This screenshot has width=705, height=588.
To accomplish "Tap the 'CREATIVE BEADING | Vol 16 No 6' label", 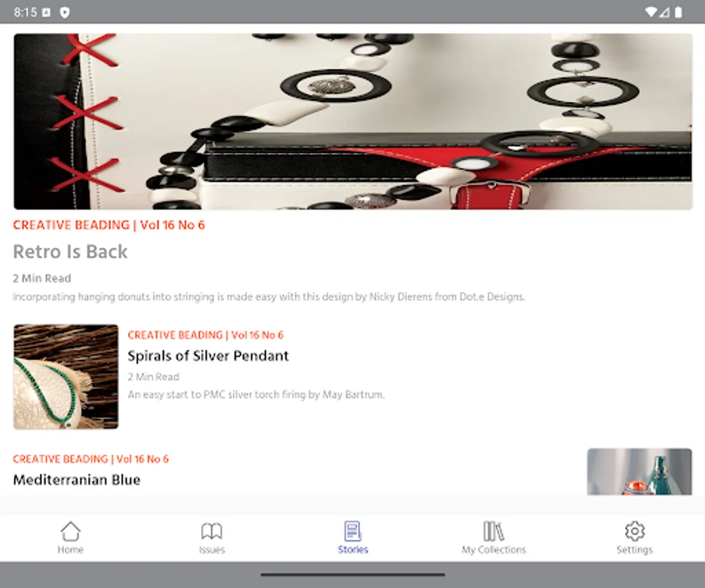I will (x=108, y=225).
